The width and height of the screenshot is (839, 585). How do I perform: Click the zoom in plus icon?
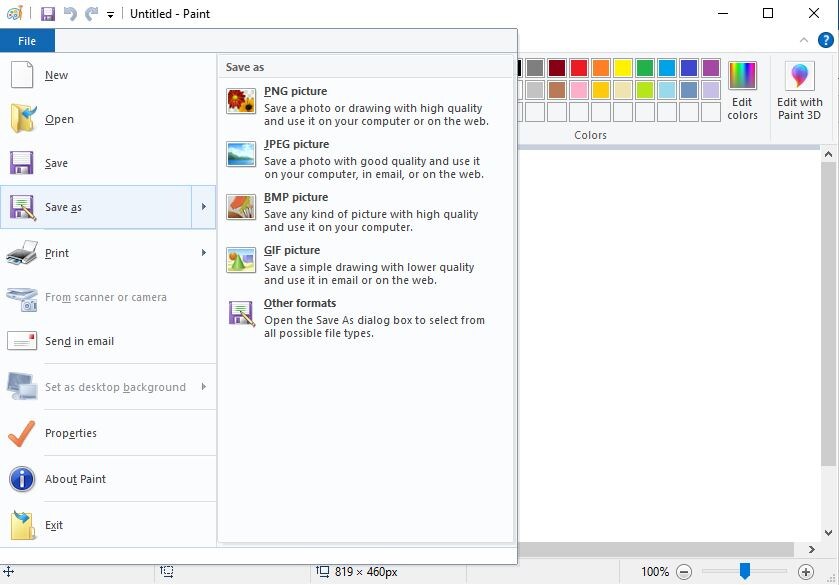point(806,572)
